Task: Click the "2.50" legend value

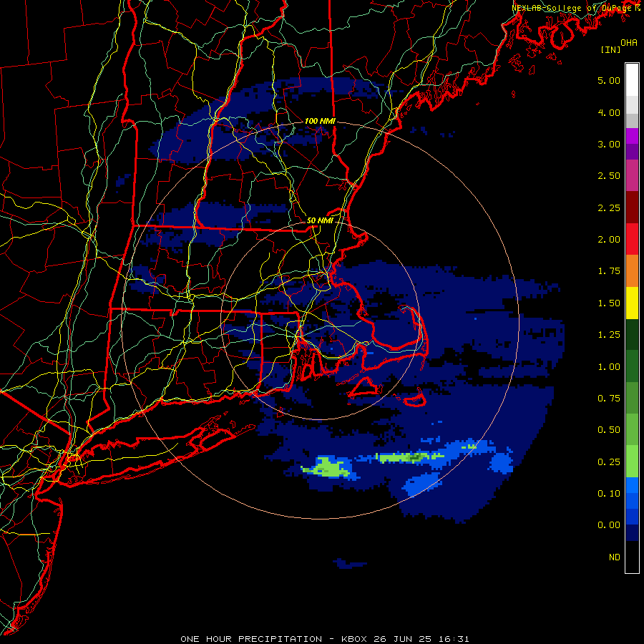Action: pyautogui.click(x=609, y=176)
